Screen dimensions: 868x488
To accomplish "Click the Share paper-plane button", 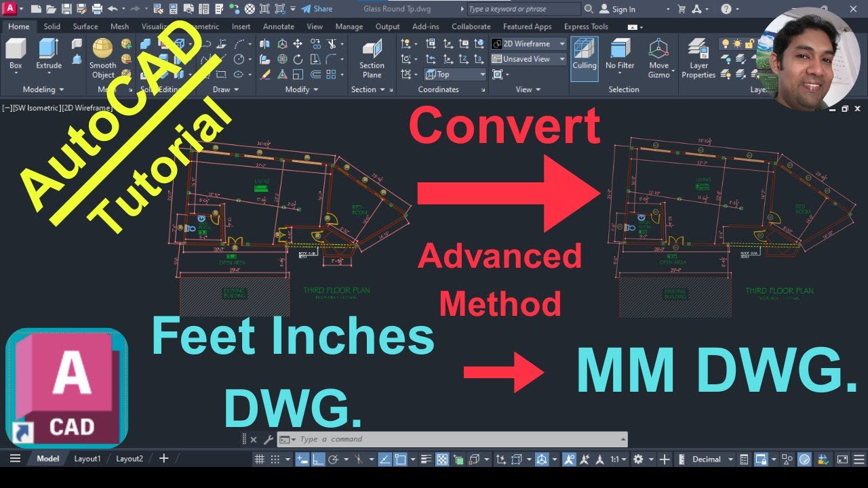I will pos(317,9).
